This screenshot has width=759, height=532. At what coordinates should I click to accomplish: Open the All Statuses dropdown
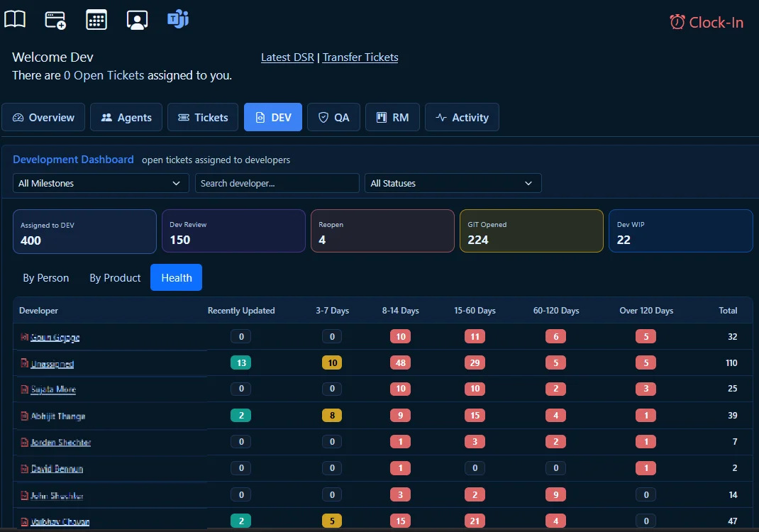pos(453,184)
